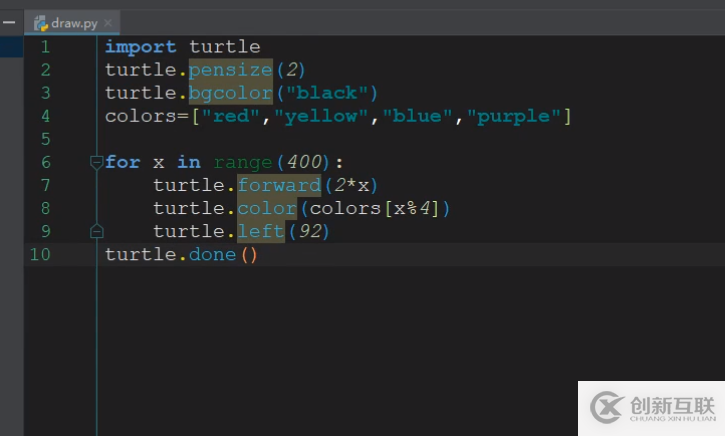This screenshot has height=436, width=725.
Task: Click the "purple" string in colors list
Action: 514,116
